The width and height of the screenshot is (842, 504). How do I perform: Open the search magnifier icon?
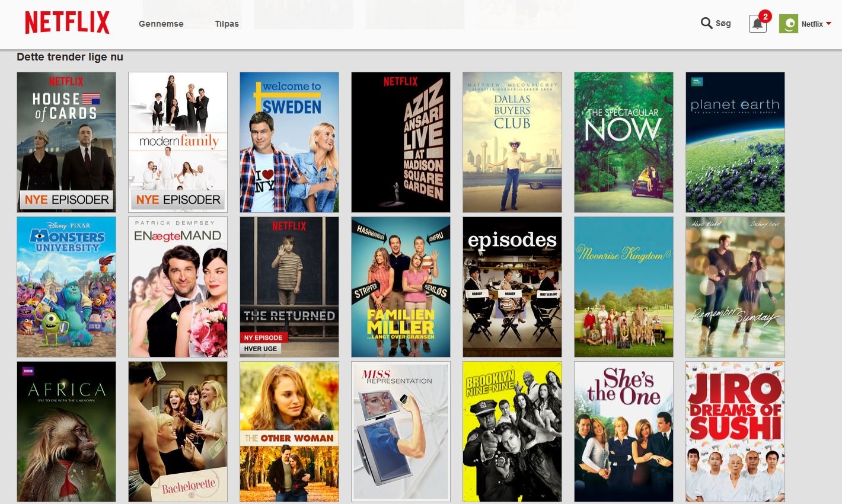pyautogui.click(x=706, y=23)
